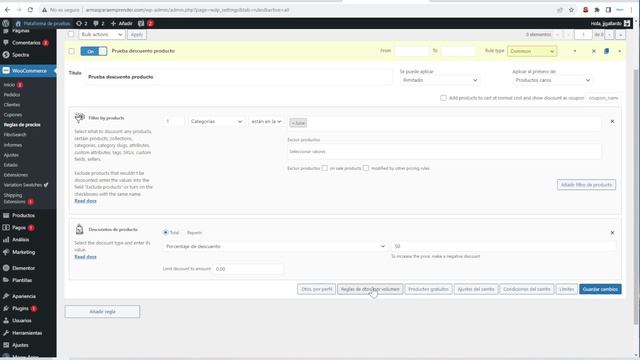
Task: Click the Apply button
Action: coord(137,34)
